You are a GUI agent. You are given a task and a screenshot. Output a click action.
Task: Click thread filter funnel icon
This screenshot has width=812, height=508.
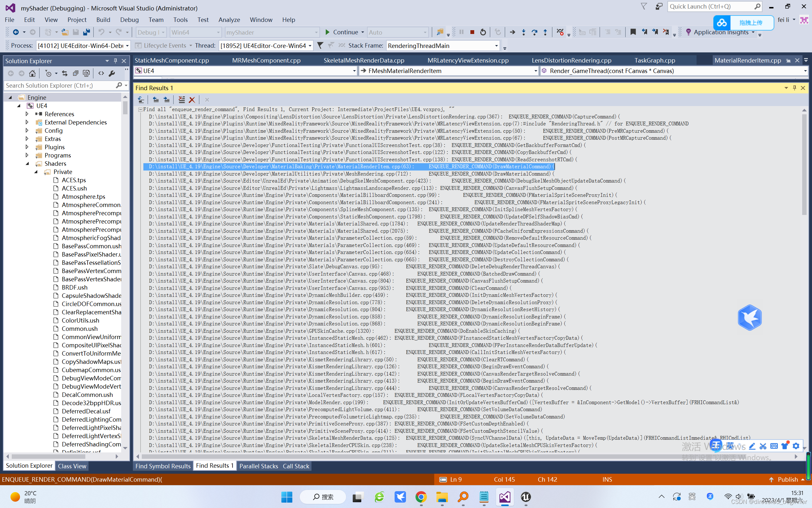coord(320,45)
